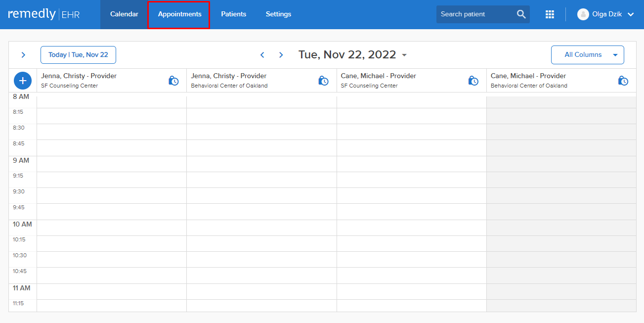Click the Today | Tue, Nov 22 button
This screenshot has height=323, width=644.
(78, 55)
